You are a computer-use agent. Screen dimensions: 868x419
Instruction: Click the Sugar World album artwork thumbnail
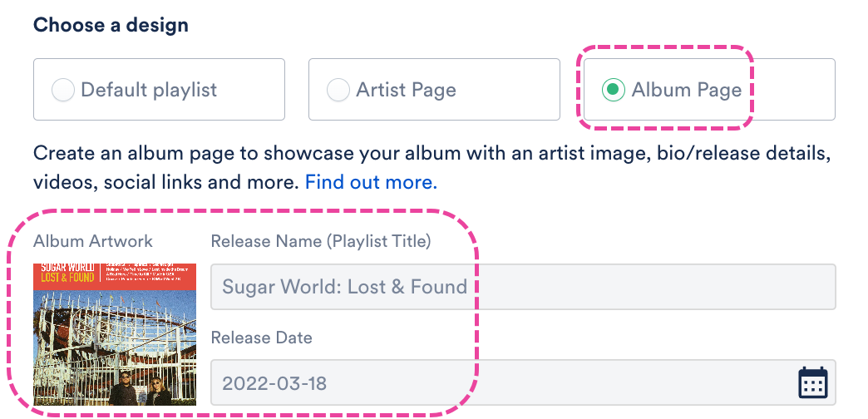tap(115, 334)
